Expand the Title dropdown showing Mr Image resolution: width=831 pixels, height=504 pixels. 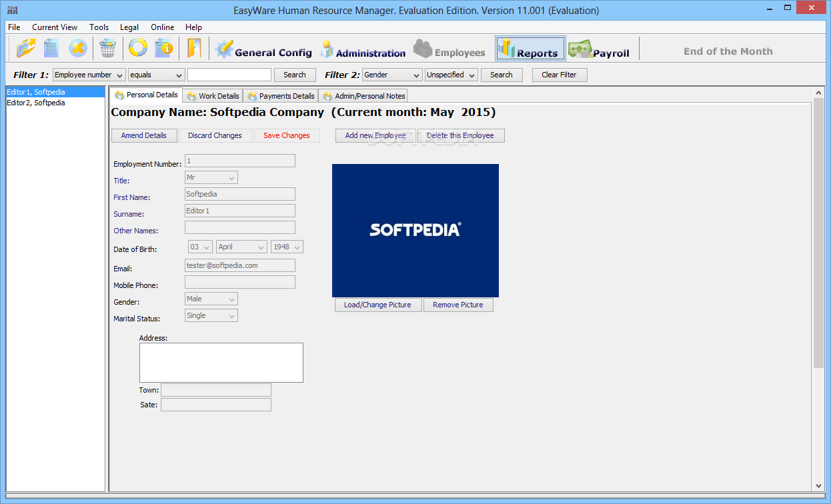pos(211,177)
